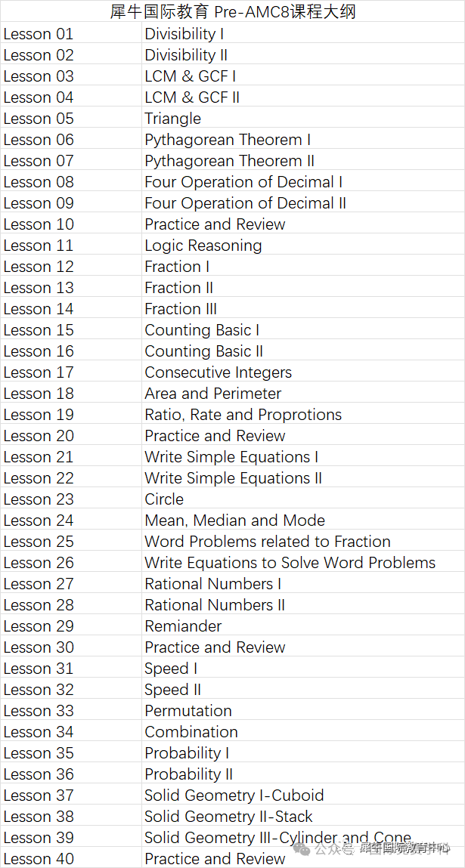Select the course outline title cell

(x=233, y=11)
